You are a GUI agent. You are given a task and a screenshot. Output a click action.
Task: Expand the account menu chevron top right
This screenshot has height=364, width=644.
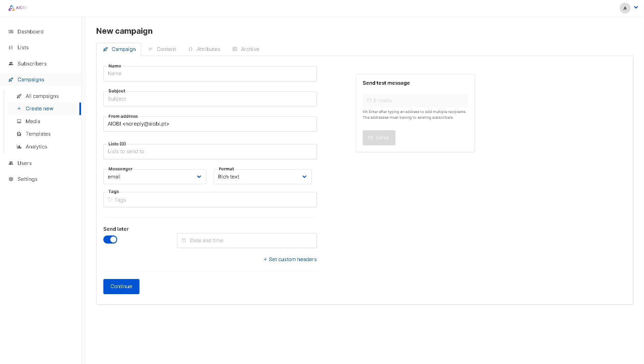tap(636, 7)
